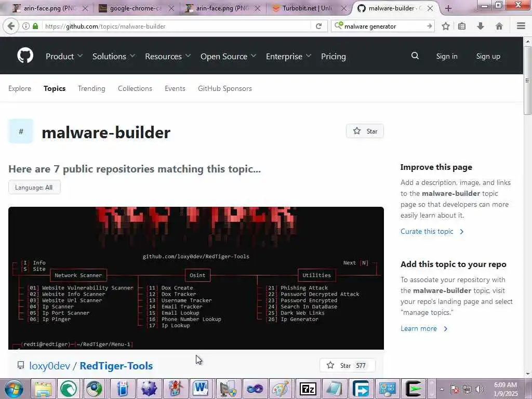The width and height of the screenshot is (532, 399).
Task: Click the green padlock security icon
Action: click(x=35, y=26)
